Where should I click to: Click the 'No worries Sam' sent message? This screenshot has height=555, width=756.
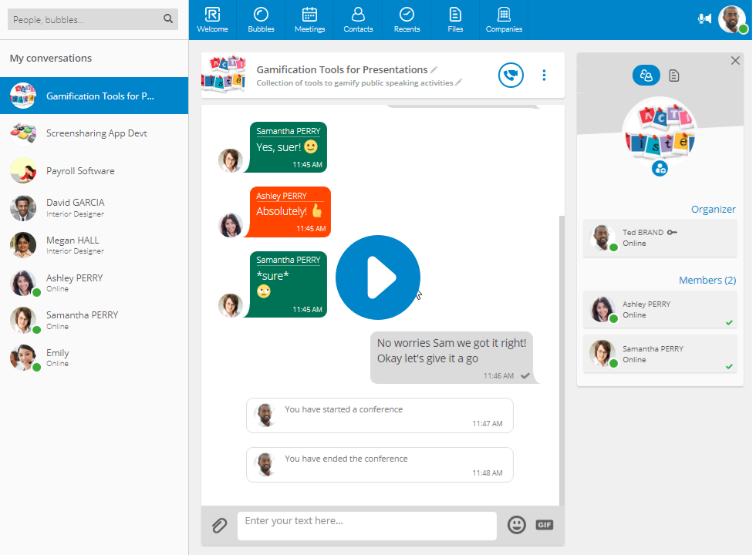452,358
